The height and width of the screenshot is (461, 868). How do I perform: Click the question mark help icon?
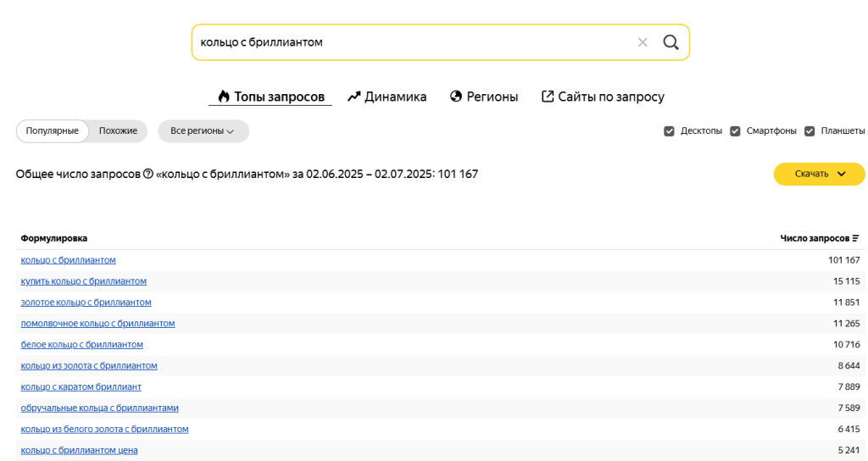[x=148, y=174]
